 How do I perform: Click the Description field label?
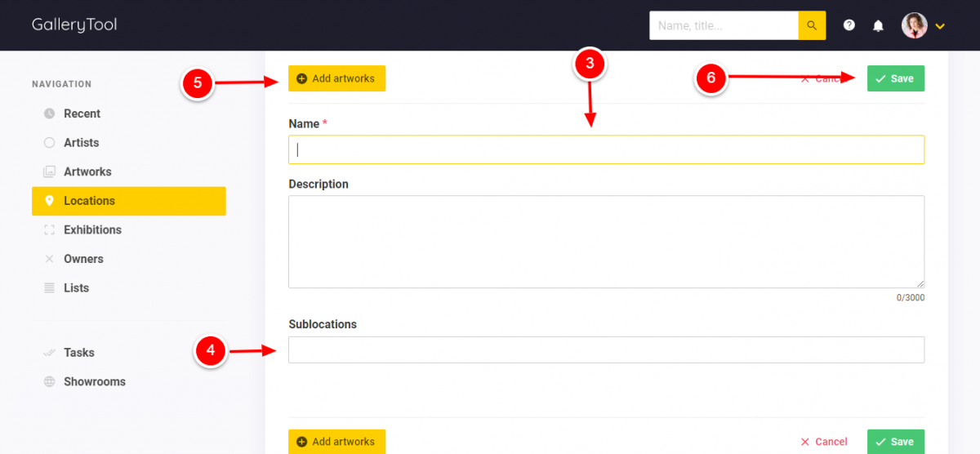coord(318,185)
